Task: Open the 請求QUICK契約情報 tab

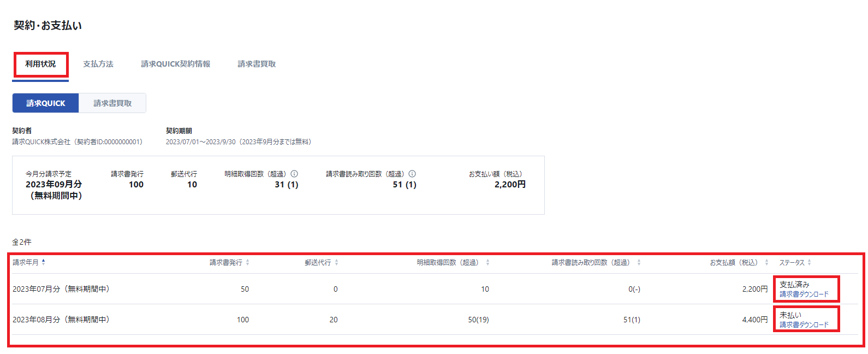Action: pos(176,64)
